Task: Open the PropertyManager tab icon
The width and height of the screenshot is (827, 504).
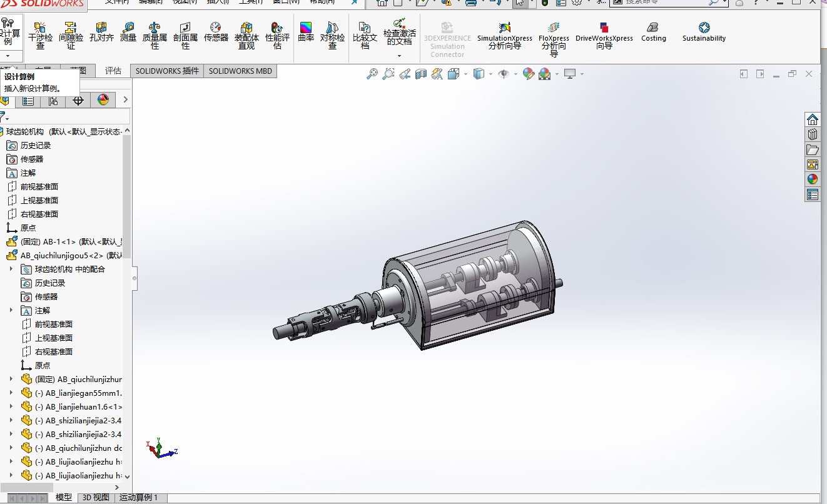Action: click(28, 100)
